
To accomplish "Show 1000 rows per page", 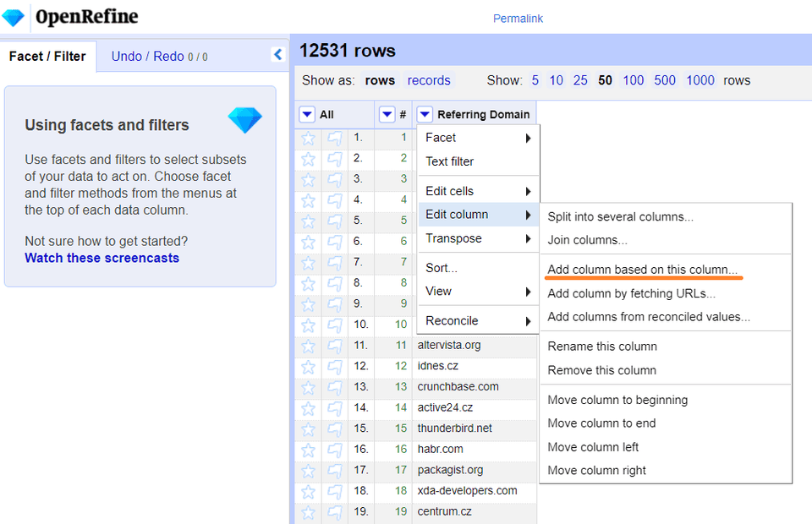I will [x=700, y=80].
